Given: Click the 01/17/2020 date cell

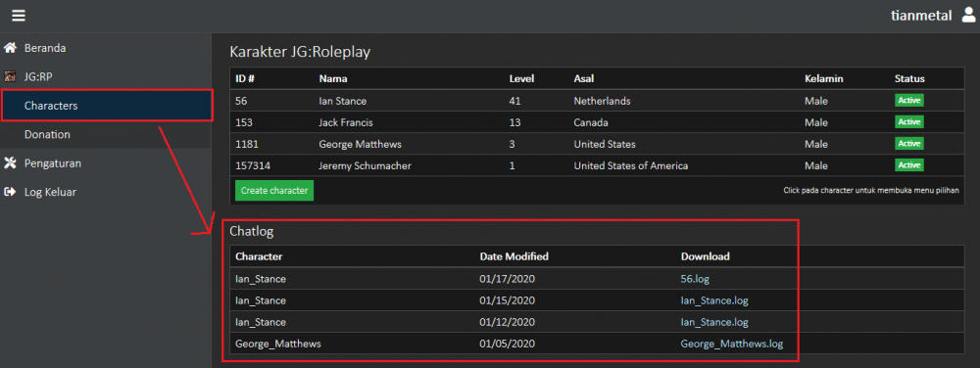Looking at the screenshot, I should tap(507, 279).
